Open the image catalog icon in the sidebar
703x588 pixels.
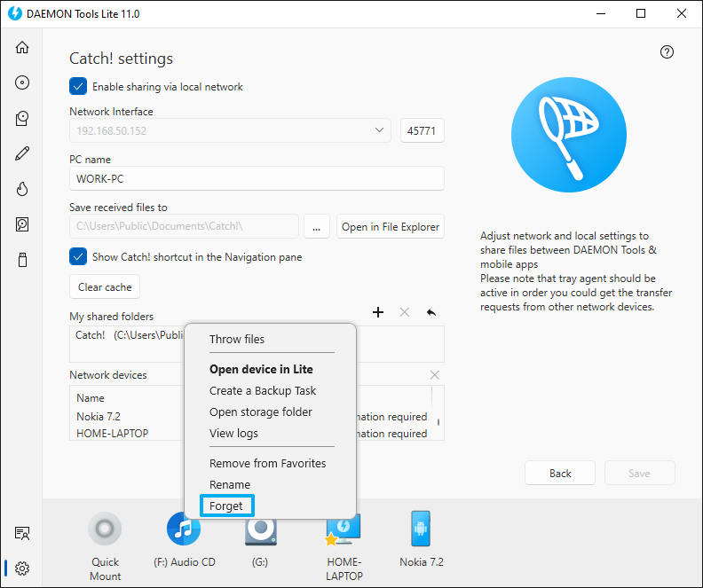point(22,118)
